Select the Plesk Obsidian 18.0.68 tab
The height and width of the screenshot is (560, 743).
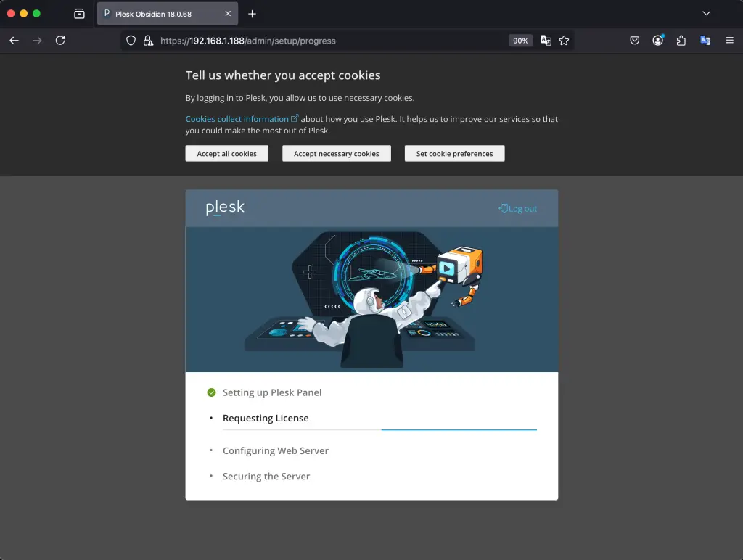pyautogui.click(x=165, y=12)
